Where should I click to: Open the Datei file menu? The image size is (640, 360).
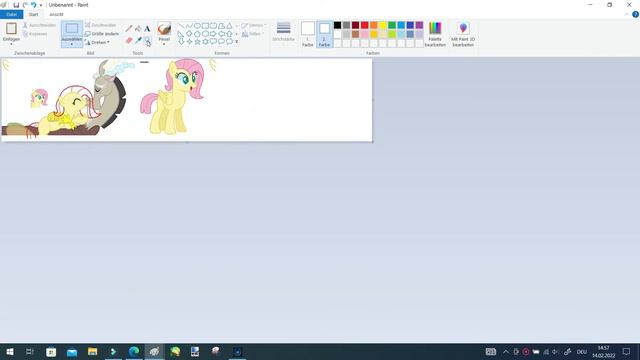[x=11, y=14]
